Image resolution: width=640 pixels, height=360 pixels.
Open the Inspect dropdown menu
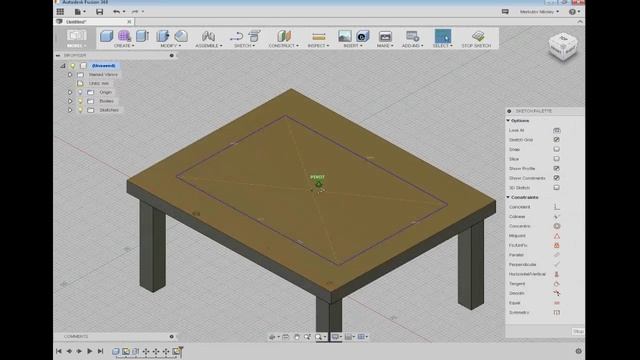318,46
